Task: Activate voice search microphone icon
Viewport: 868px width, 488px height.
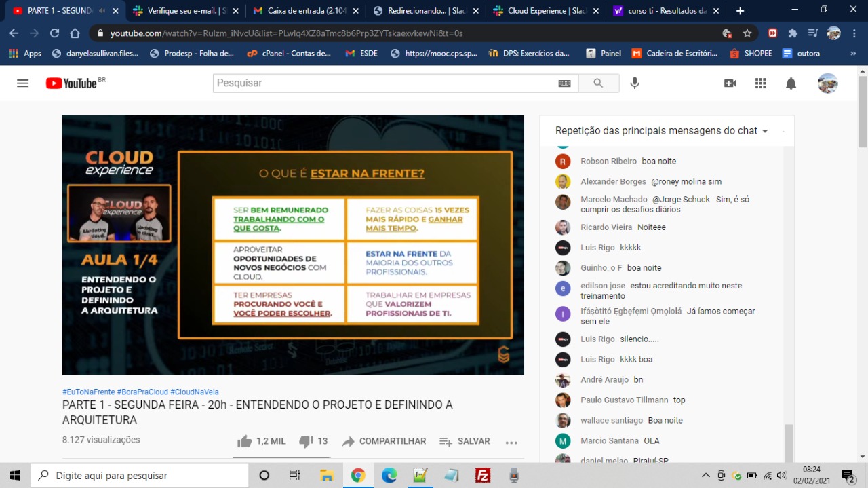Action: [634, 83]
